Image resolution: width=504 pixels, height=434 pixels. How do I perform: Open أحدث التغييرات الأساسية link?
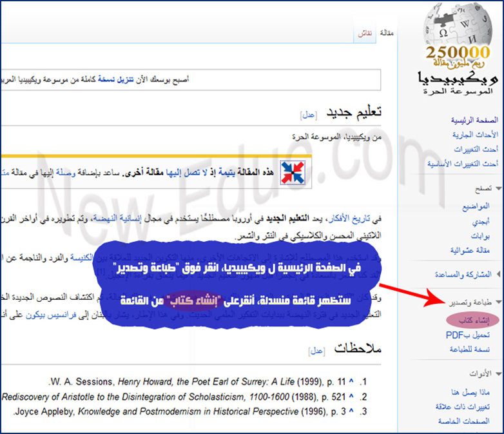pyautogui.click(x=463, y=163)
